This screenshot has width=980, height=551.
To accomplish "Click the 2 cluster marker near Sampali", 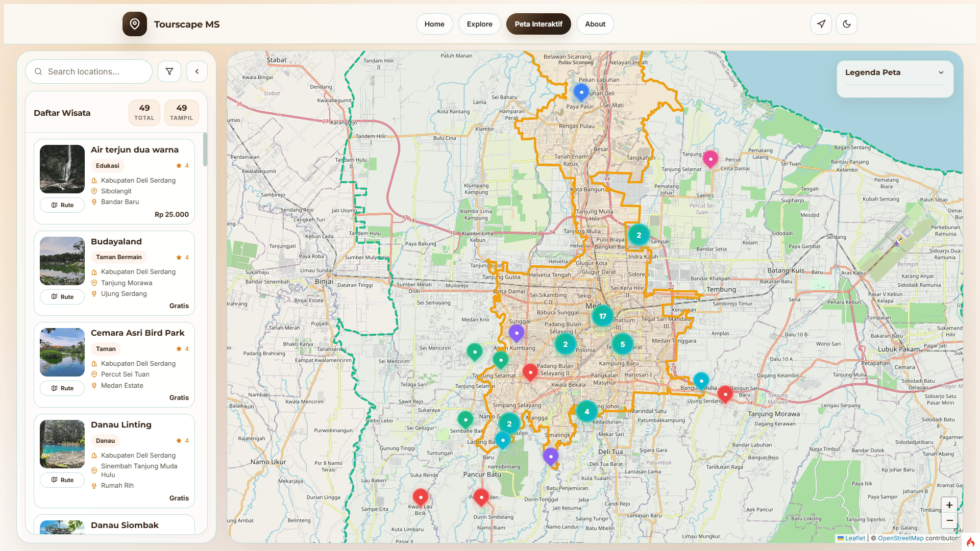I will click(x=639, y=235).
